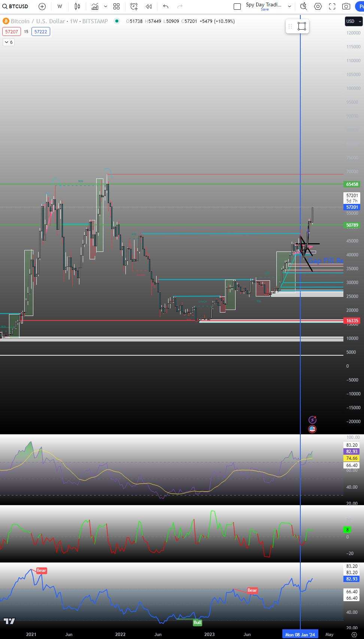
Task: Open BTCUSD symbol search
Action: coord(15,6)
